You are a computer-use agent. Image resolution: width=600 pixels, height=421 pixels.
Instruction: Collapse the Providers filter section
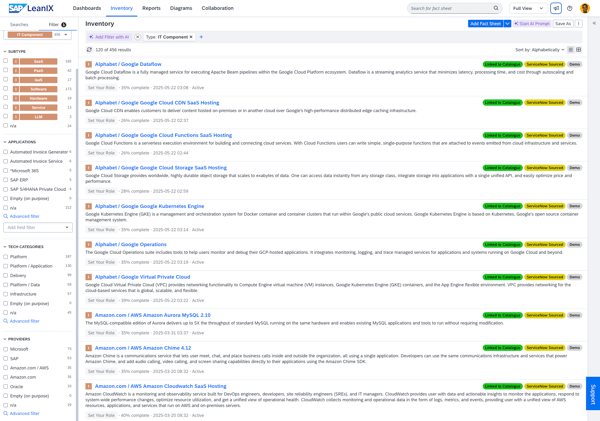coord(5,339)
